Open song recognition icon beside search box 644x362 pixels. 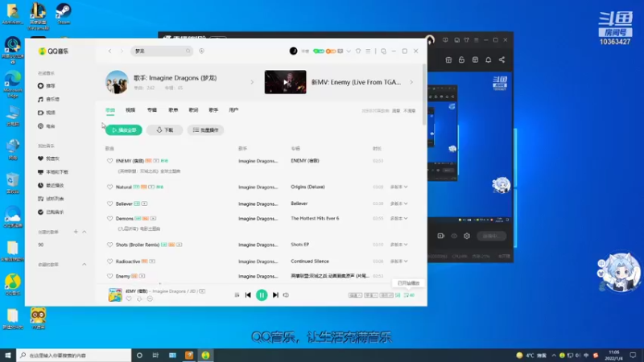click(x=202, y=51)
